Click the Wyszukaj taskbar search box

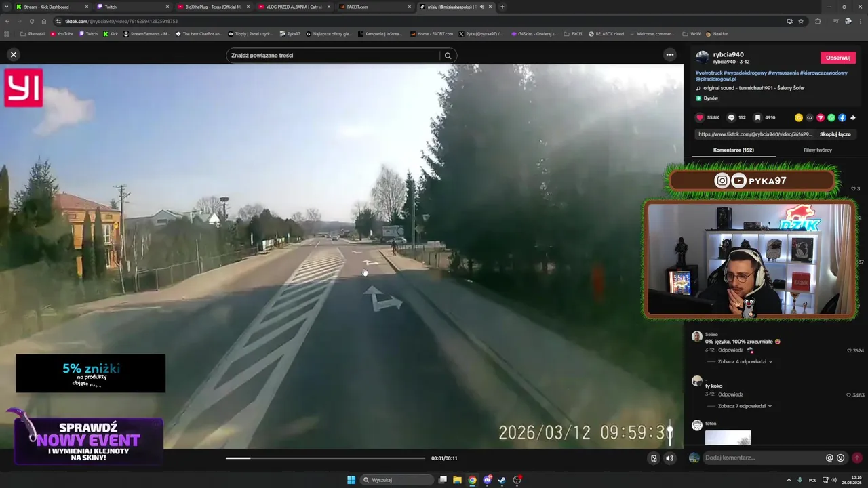(397, 480)
